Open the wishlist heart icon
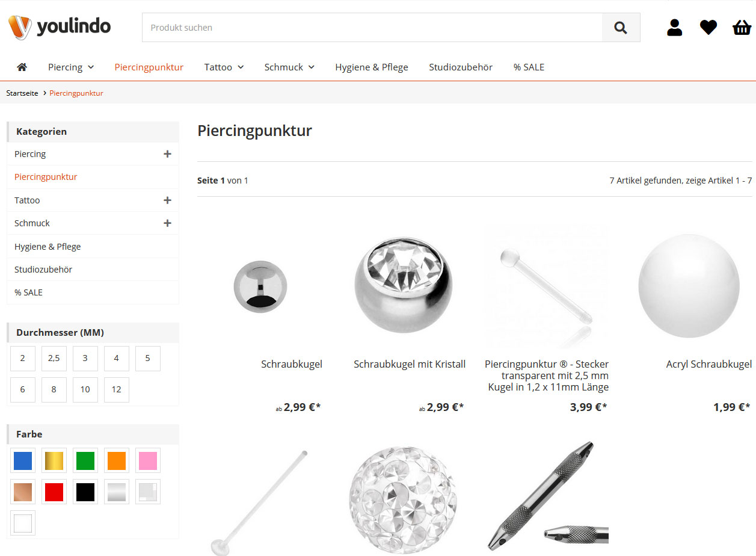The height and width of the screenshot is (556, 756). click(708, 28)
